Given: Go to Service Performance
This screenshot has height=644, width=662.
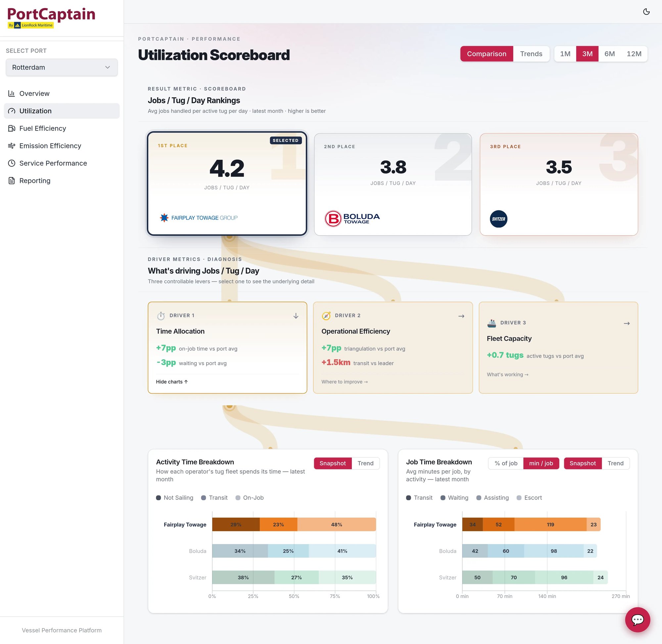Looking at the screenshot, I should tap(62, 163).
